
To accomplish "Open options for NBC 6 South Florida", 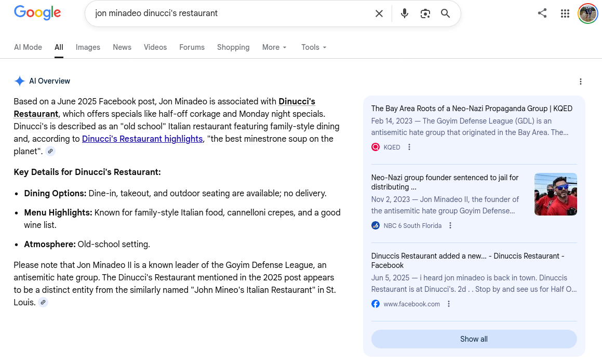I will click(450, 226).
